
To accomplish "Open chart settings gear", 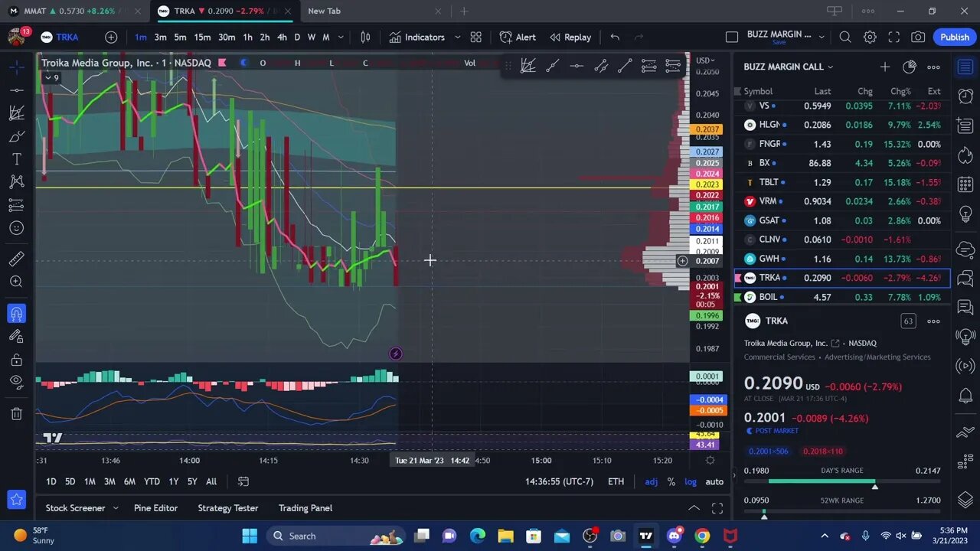I will (870, 37).
